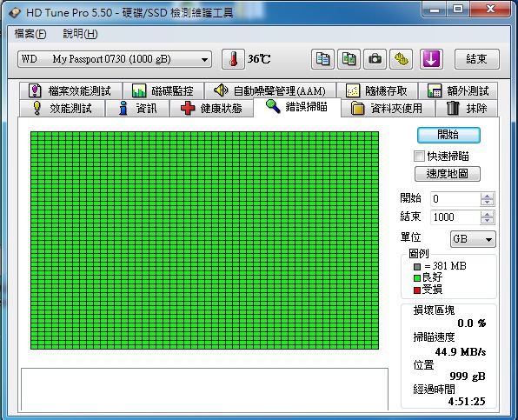This screenshot has width=518, height=420.
Task: Decrease the 結束 value with the down arrow
Action: (x=487, y=220)
